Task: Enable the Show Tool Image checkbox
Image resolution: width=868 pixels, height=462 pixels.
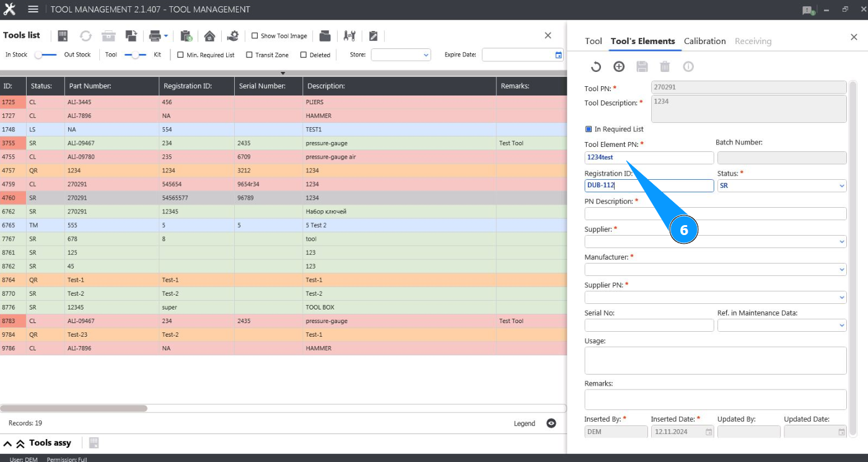Action: 255,36
